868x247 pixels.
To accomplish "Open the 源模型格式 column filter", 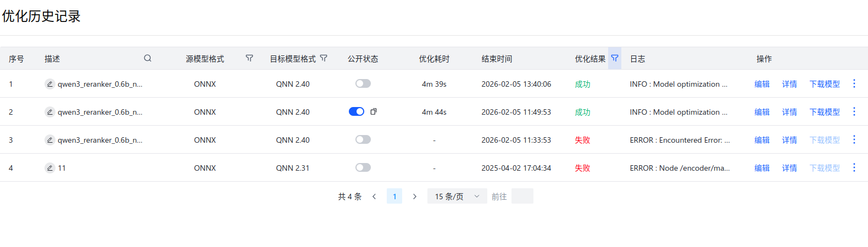I will tap(249, 58).
